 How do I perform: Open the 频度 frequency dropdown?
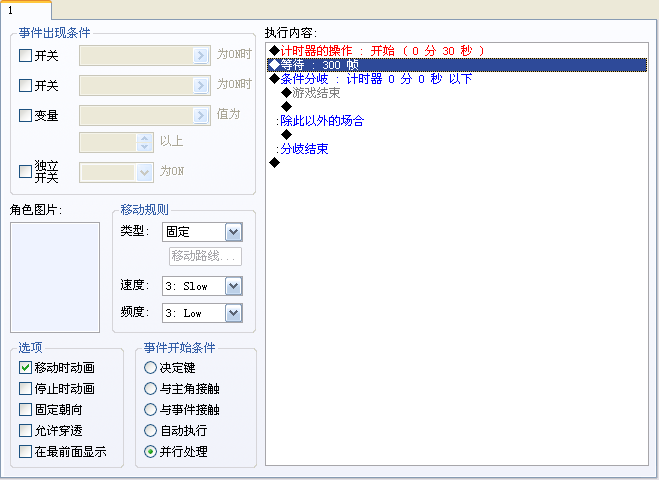(233, 313)
